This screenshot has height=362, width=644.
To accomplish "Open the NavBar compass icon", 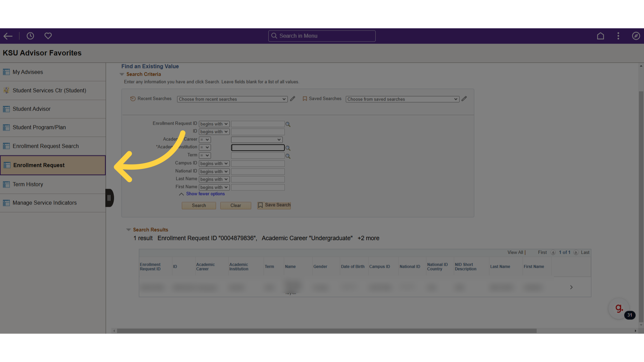I will [x=636, y=36].
